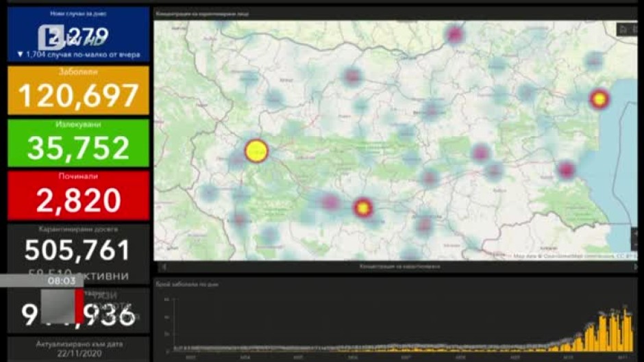The height and width of the screenshot is (362, 644).
Task: Select the blue new-cases-today panel
Action: coord(79,34)
